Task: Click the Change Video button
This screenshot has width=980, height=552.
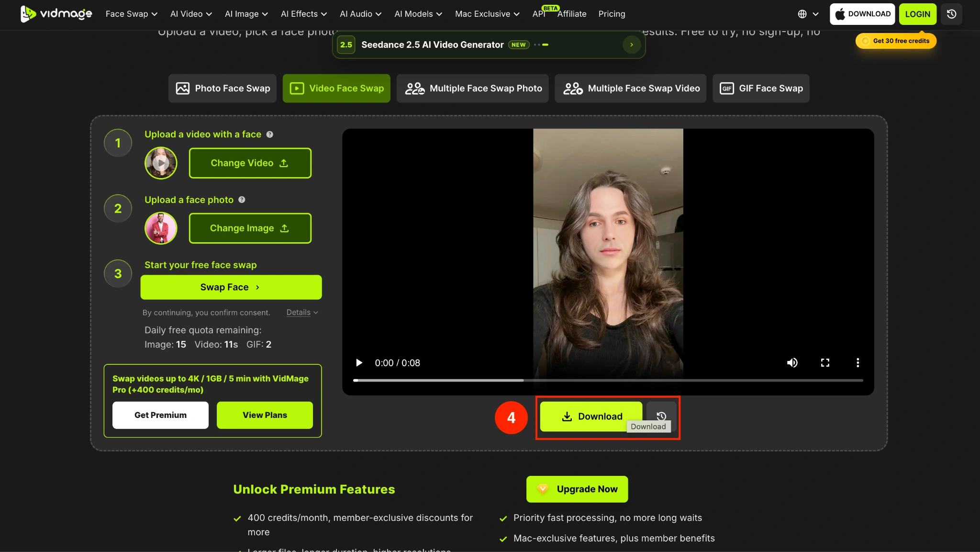Action: pyautogui.click(x=250, y=163)
